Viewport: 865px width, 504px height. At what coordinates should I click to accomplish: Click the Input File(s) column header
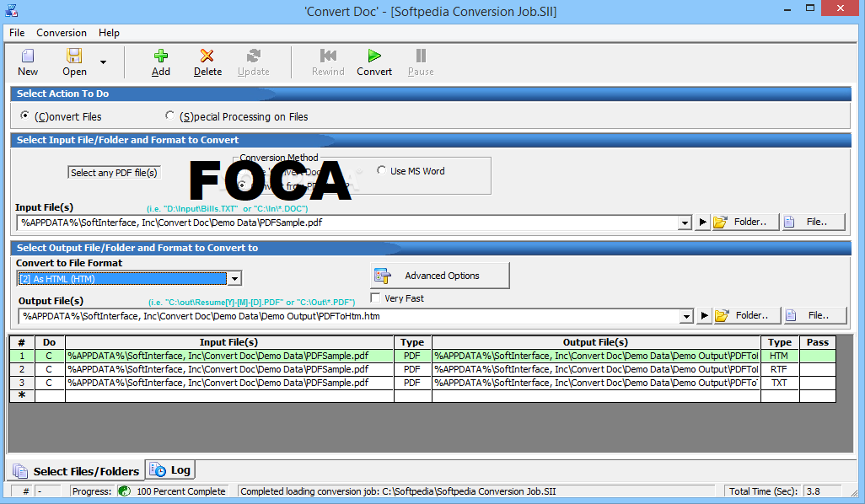point(229,342)
